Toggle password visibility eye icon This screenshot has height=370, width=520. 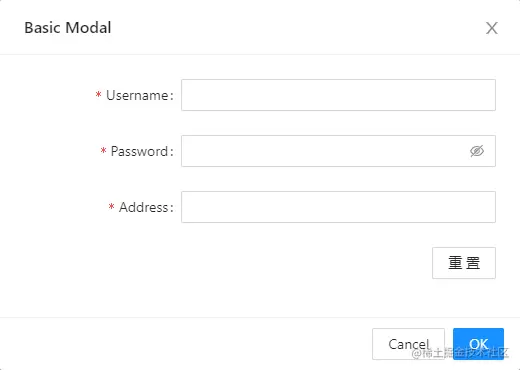click(x=477, y=151)
